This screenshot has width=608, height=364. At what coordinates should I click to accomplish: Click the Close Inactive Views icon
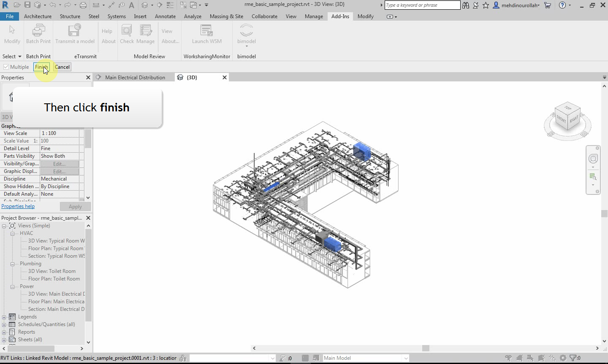click(x=184, y=5)
